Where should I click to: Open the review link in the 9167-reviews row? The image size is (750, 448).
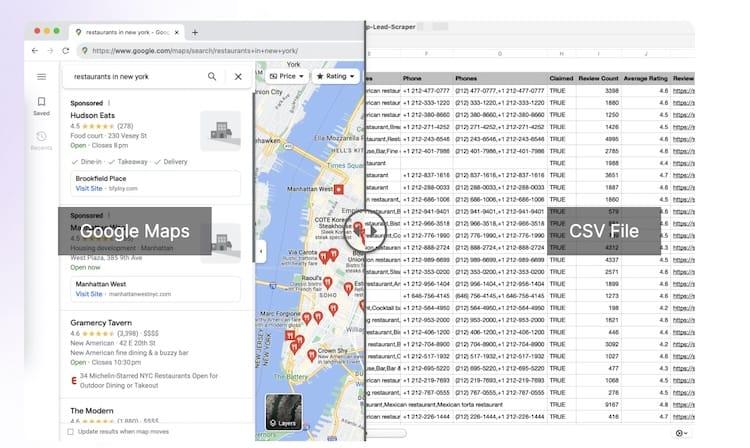click(684, 404)
